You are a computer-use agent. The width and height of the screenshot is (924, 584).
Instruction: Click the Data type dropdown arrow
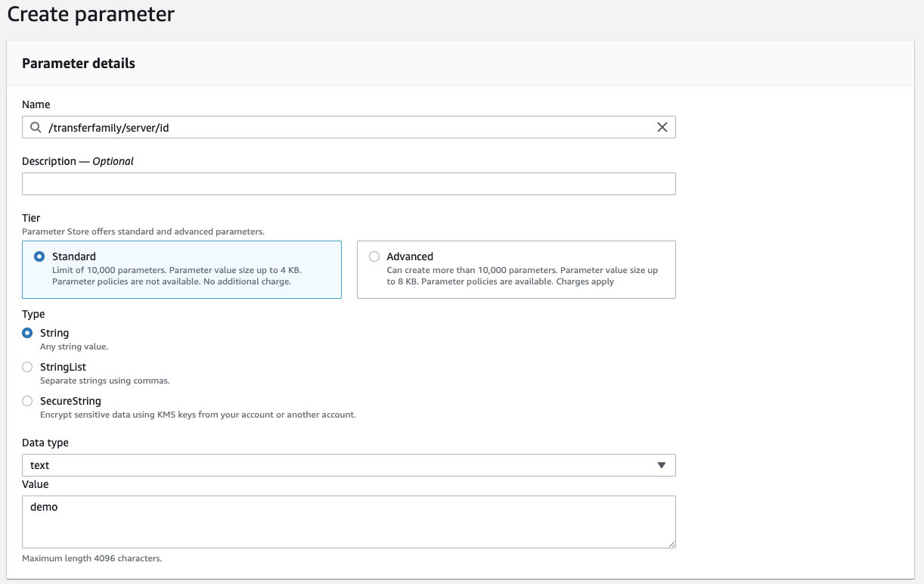coord(662,465)
